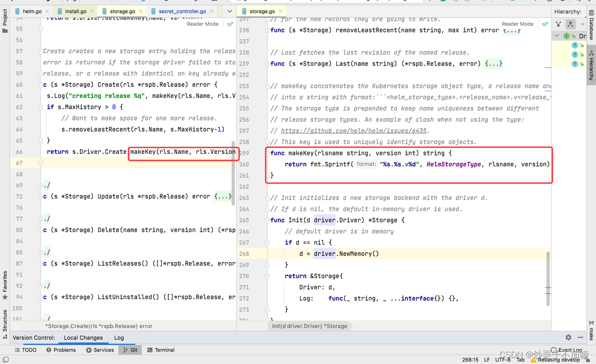596x364 pixels.
Task: Click format parameter hint at line 260
Action: coord(366,164)
